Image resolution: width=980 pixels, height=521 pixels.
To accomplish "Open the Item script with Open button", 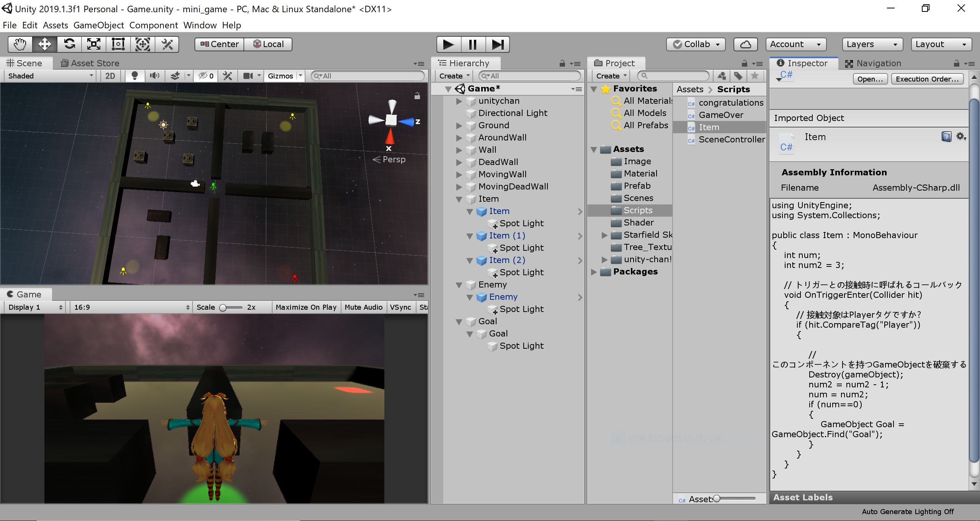I will (870, 79).
